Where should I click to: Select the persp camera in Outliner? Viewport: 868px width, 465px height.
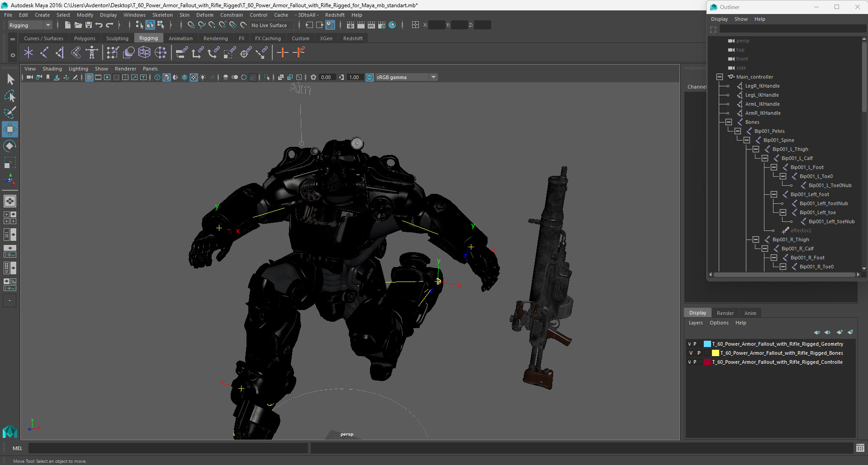coord(742,41)
